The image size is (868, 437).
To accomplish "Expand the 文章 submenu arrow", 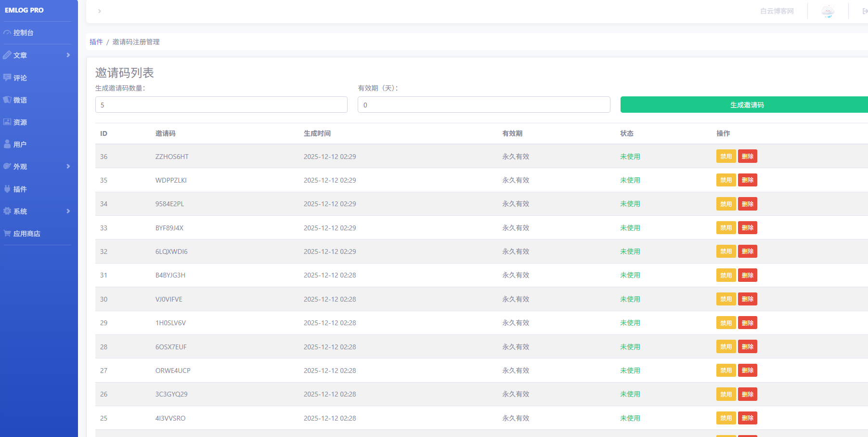I will 68,55.
